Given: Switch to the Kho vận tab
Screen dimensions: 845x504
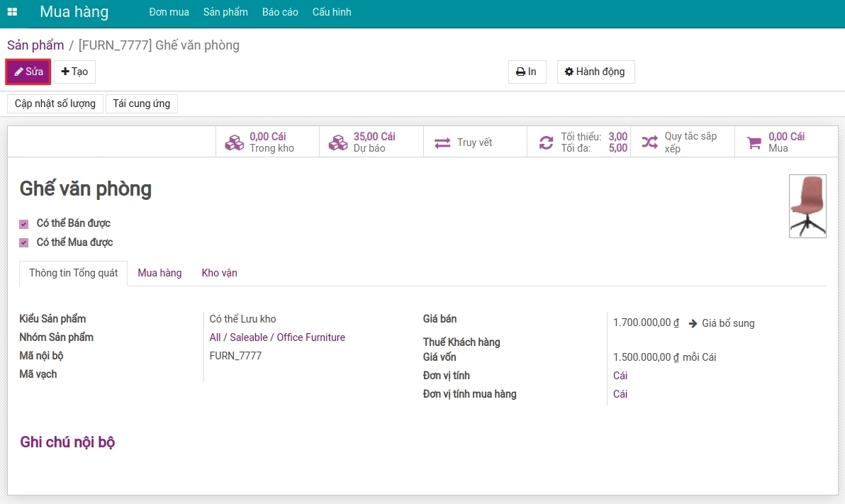Looking at the screenshot, I should 219,273.
